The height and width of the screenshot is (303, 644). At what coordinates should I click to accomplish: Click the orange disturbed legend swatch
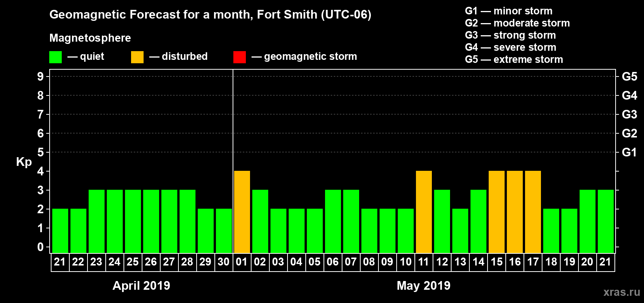tap(137, 57)
